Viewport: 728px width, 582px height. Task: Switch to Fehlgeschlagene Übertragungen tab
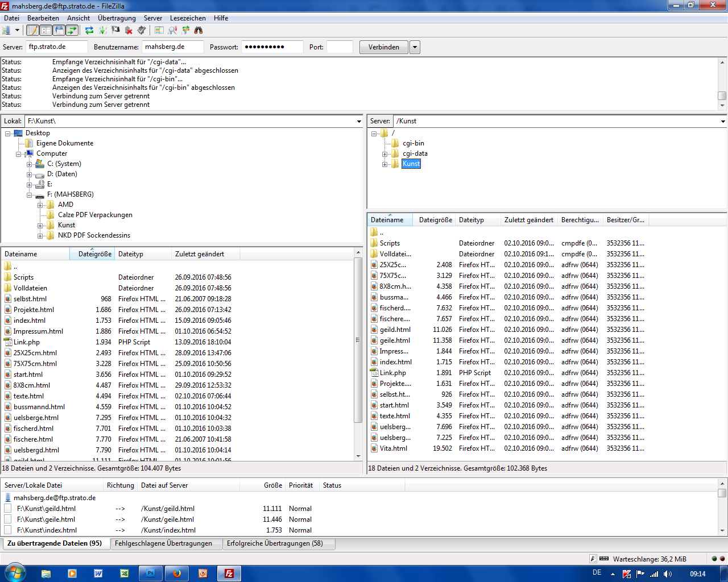(x=163, y=543)
